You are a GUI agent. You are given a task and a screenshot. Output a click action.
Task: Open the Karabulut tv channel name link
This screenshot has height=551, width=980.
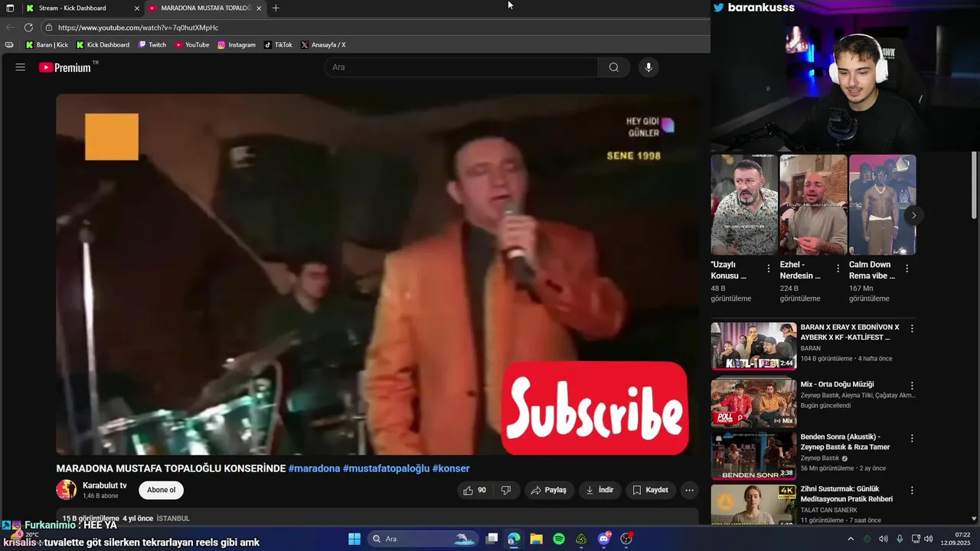[x=105, y=485]
